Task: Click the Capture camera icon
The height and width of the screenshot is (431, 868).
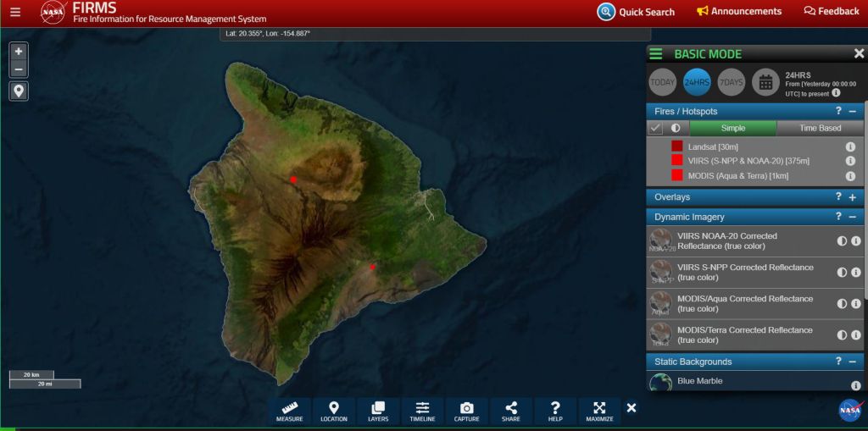Action: point(466,411)
